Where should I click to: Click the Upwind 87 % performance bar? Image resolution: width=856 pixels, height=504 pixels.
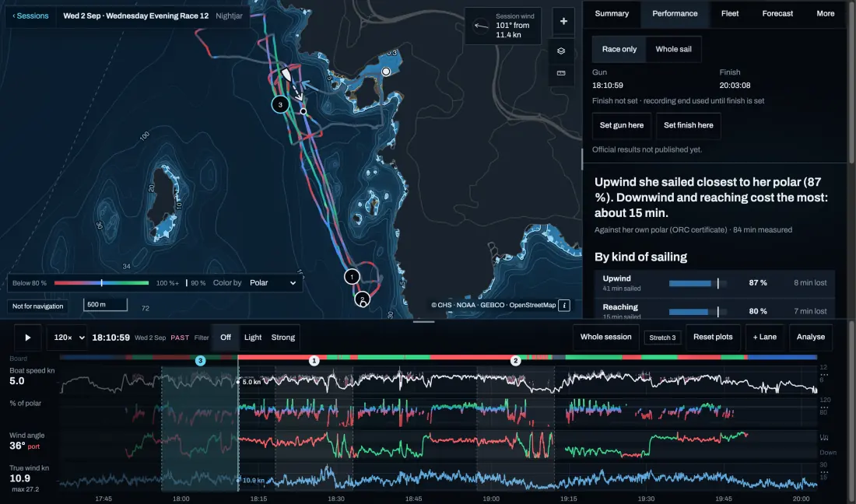click(x=698, y=283)
